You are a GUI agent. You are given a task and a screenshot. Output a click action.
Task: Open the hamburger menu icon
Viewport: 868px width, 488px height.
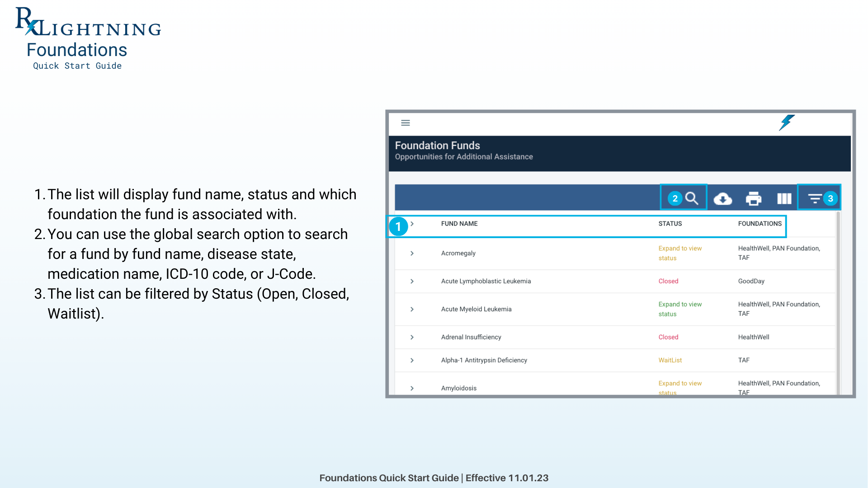coord(406,123)
